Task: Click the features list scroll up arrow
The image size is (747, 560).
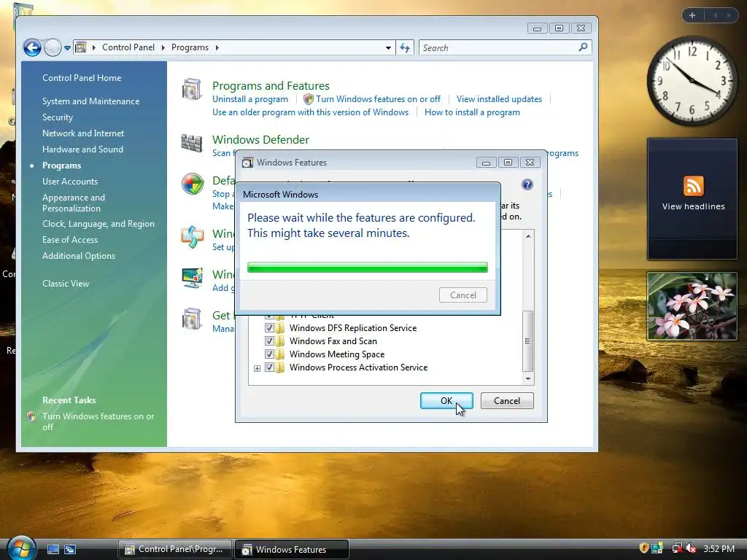Action: point(528,236)
